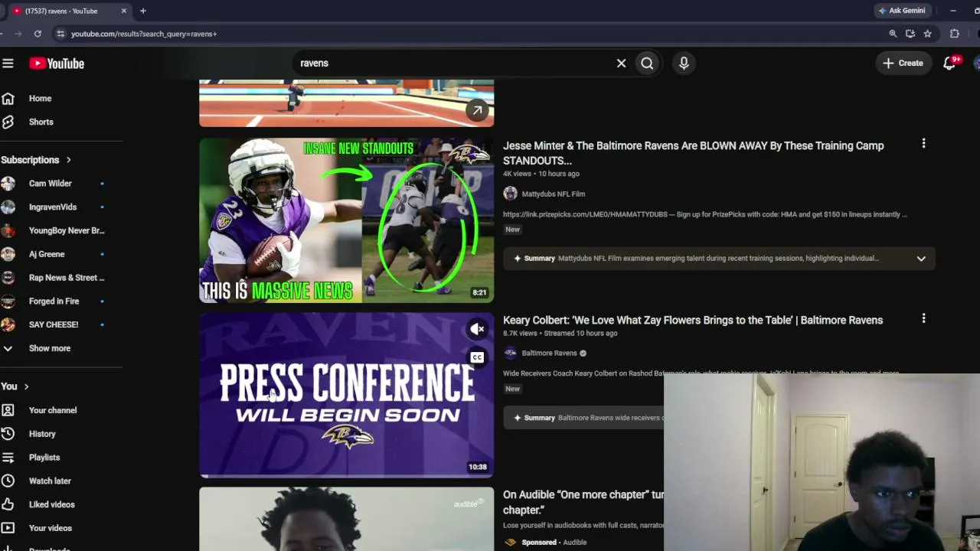Play the Press Conference video thumbnail
Image resolution: width=980 pixels, height=551 pixels.
coord(346,395)
